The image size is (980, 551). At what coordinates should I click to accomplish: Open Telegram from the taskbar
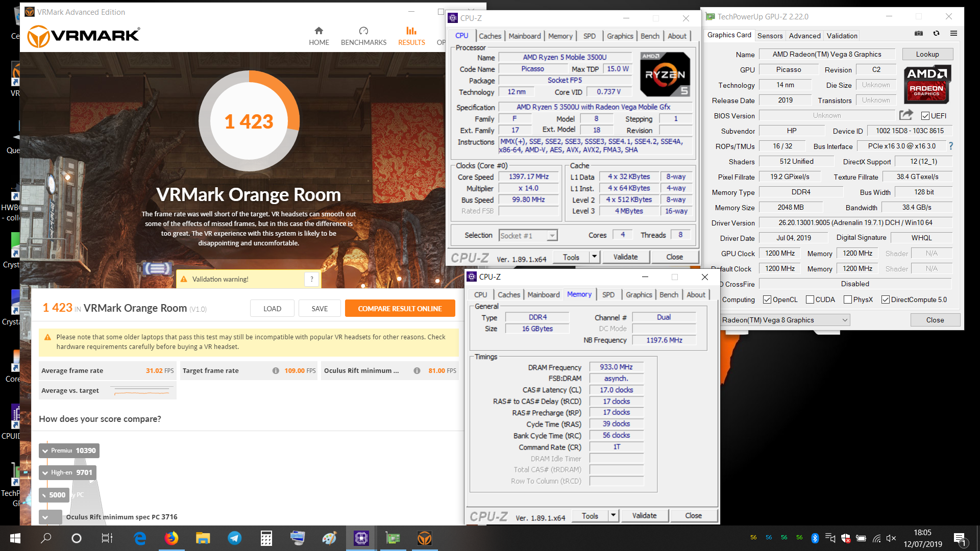click(x=235, y=538)
